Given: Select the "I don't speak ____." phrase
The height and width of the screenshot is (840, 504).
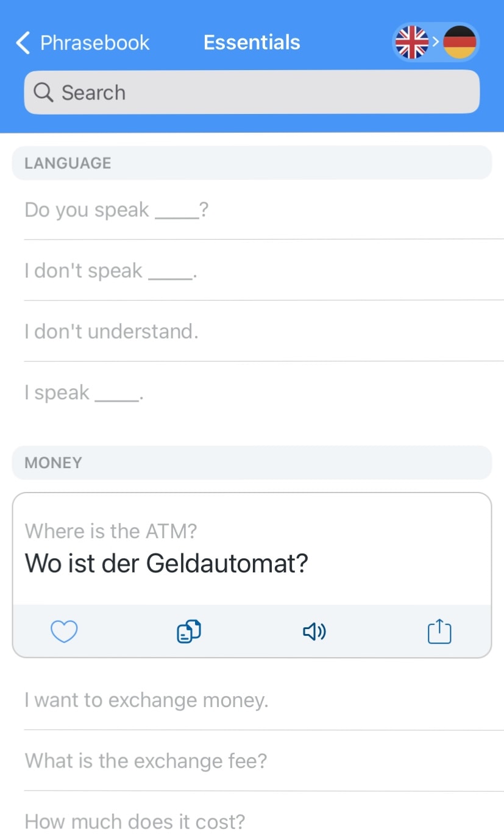Looking at the screenshot, I should pyautogui.click(x=112, y=270).
